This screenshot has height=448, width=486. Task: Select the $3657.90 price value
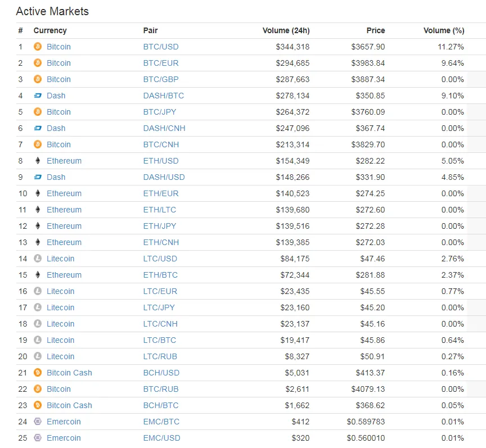click(x=368, y=47)
